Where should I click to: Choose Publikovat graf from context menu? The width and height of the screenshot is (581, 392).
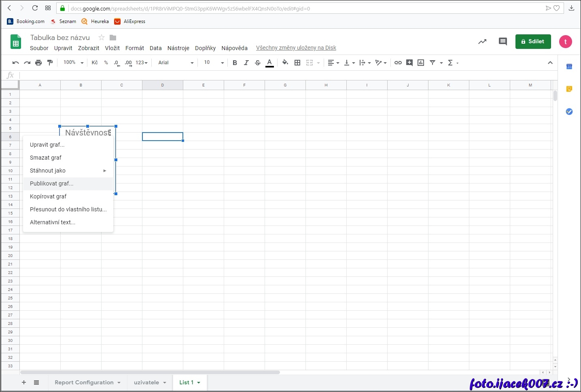pos(52,183)
